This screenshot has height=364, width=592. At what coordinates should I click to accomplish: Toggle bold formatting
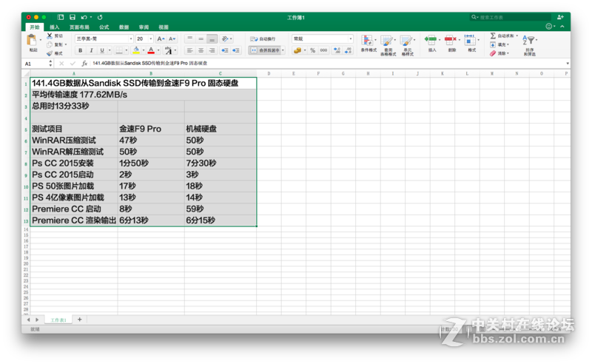click(81, 50)
